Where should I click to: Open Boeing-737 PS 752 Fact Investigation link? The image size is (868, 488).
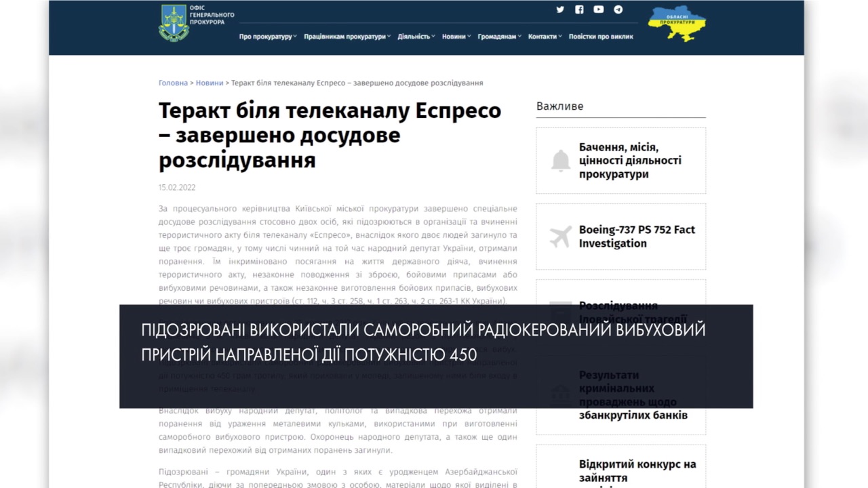tap(637, 237)
